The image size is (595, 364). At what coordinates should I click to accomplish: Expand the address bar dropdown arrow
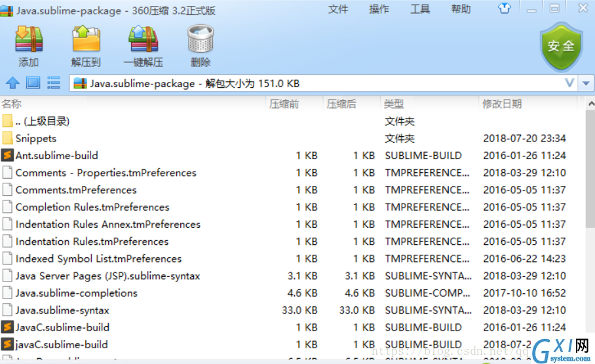[x=586, y=83]
